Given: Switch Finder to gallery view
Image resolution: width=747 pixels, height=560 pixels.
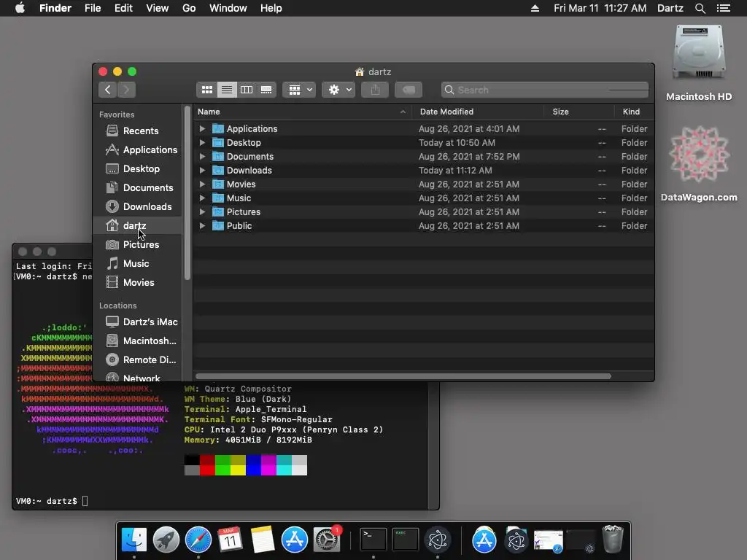Looking at the screenshot, I should click(266, 90).
